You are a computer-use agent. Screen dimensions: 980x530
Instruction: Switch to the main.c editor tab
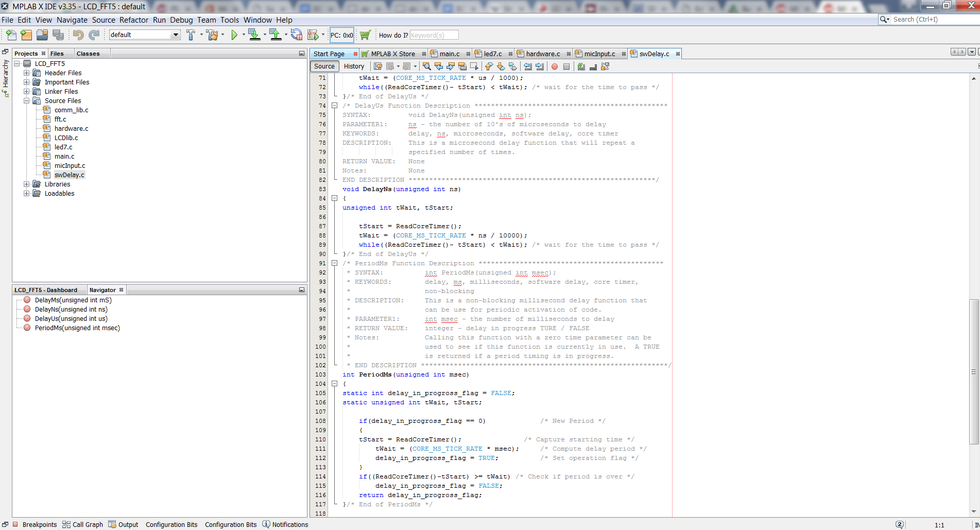pyautogui.click(x=449, y=54)
